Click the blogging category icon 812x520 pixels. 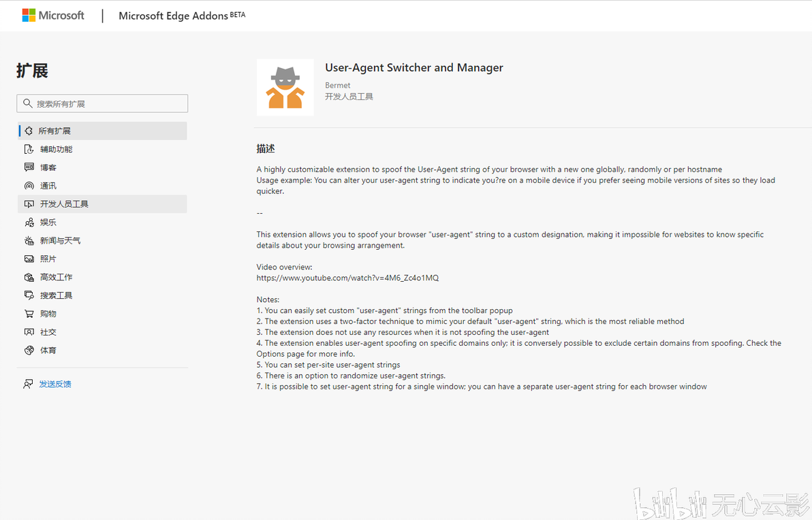pos(29,167)
